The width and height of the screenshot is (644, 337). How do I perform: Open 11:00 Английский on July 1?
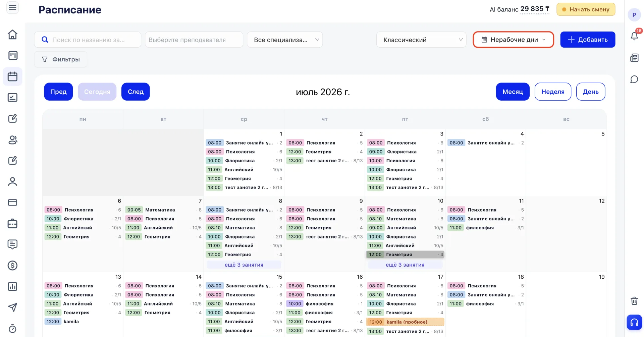pyautogui.click(x=244, y=169)
